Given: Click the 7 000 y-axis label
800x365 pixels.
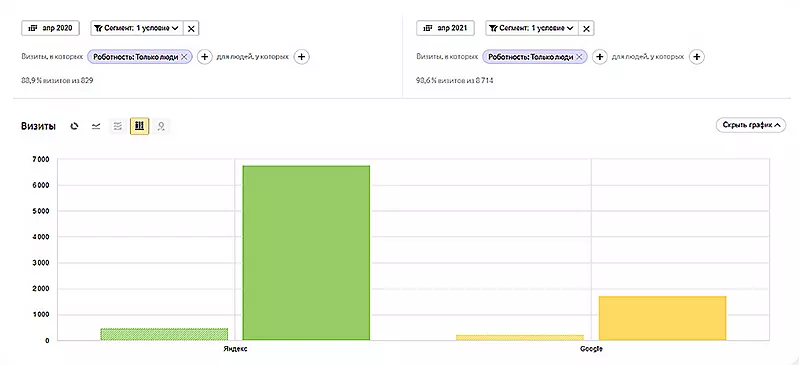Looking at the screenshot, I should (x=40, y=159).
